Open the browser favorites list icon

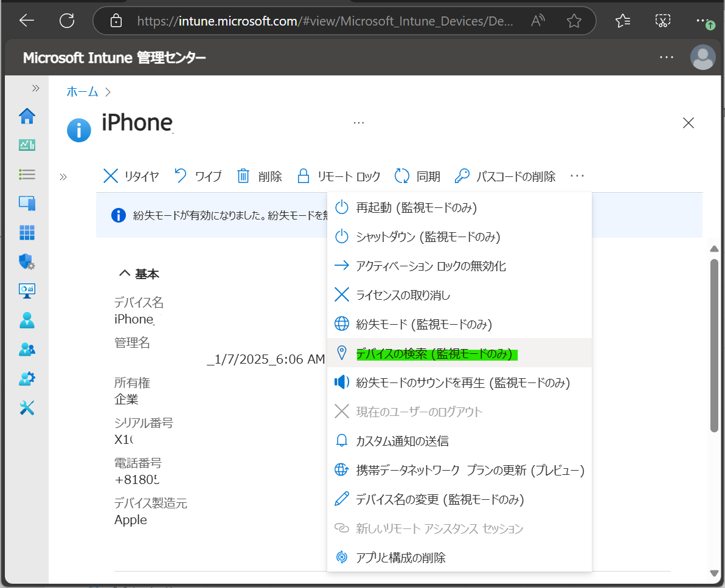click(623, 21)
